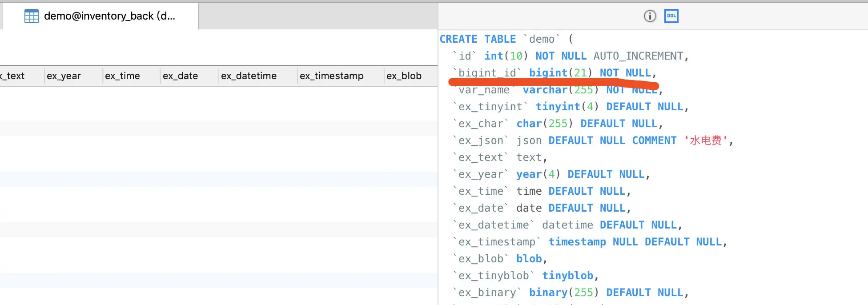Click the '水电费' comment string

pyautogui.click(x=706, y=140)
